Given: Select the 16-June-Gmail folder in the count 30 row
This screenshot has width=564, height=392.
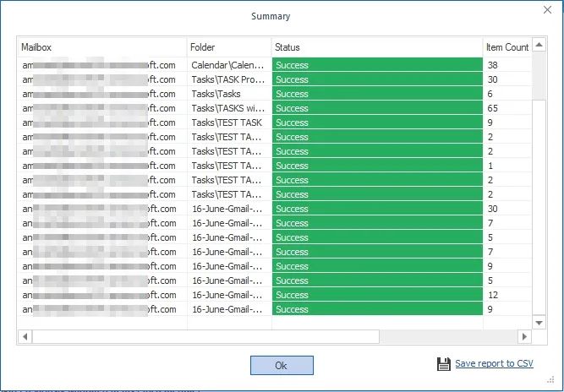Looking at the screenshot, I should (229, 209).
